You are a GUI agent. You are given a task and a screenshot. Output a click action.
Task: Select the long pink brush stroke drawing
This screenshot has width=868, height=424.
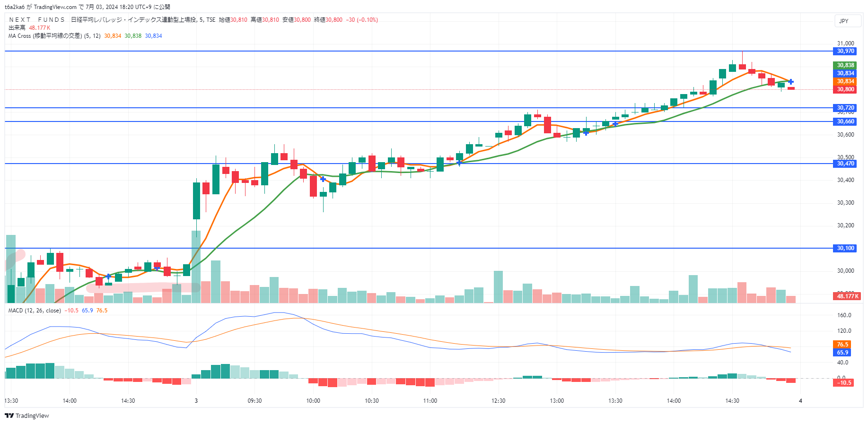point(142,287)
